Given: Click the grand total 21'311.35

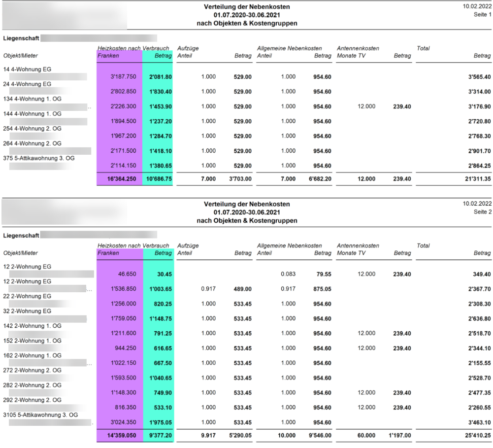Looking at the screenshot, I should coord(478,179).
